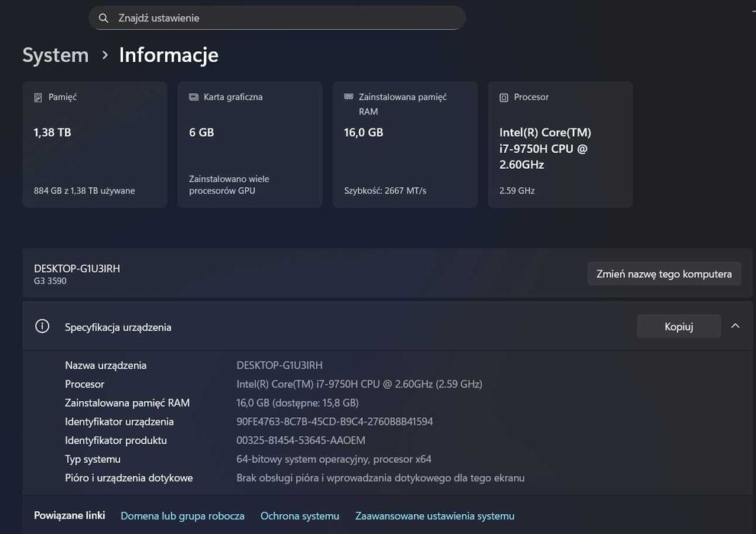Viewport: 756px width, 534px height.
Task: Collapse Specyfikacja urządzenia section chevron
Action: [735, 326]
